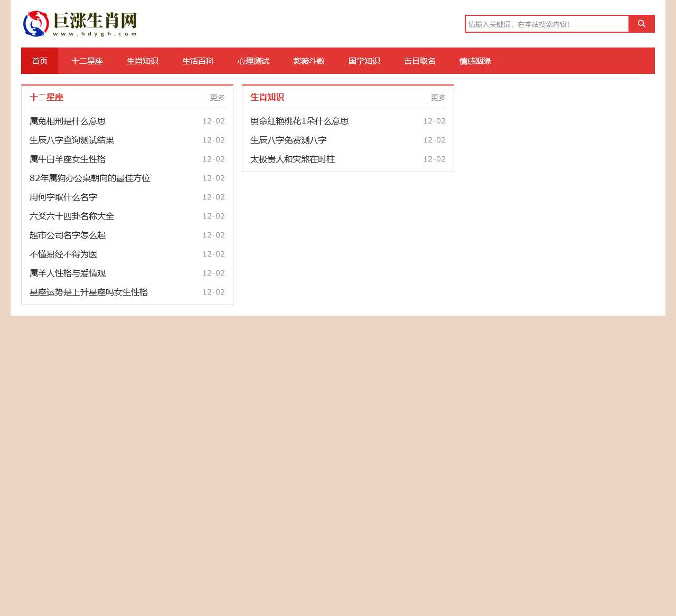Screen dimensions: 676x616
Task: Open the 情感姻缘 navigation item
Action: point(475,61)
